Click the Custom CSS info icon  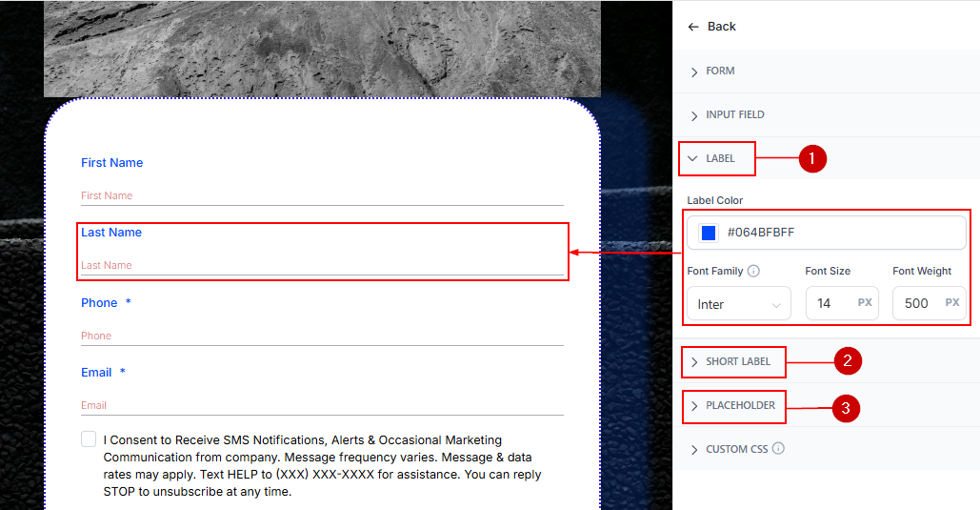(778, 449)
